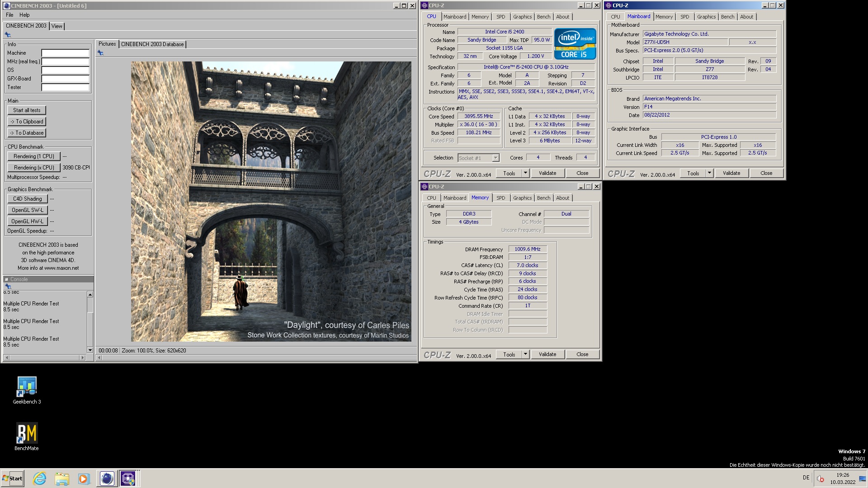
Task: Open the Geekbench 3 desktop shortcut
Action: (27, 390)
